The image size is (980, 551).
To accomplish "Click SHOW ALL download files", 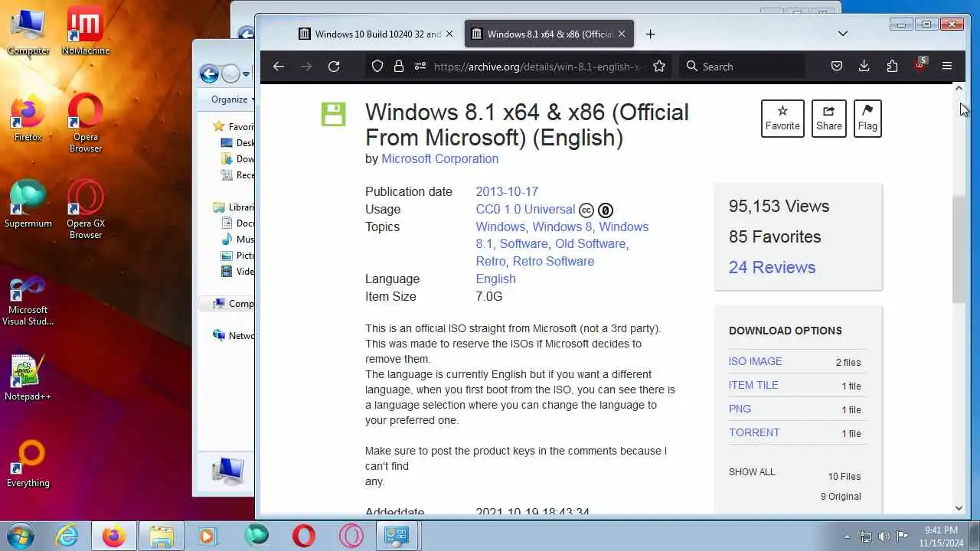I will click(752, 471).
